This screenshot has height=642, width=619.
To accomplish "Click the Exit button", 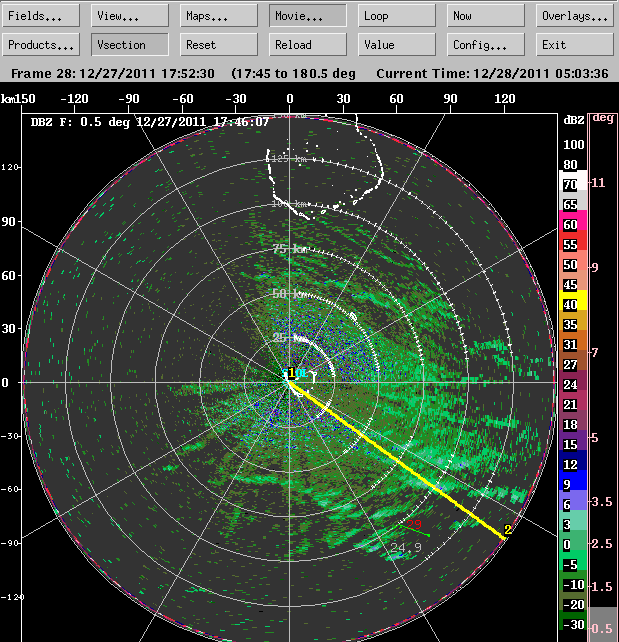I will coord(575,45).
